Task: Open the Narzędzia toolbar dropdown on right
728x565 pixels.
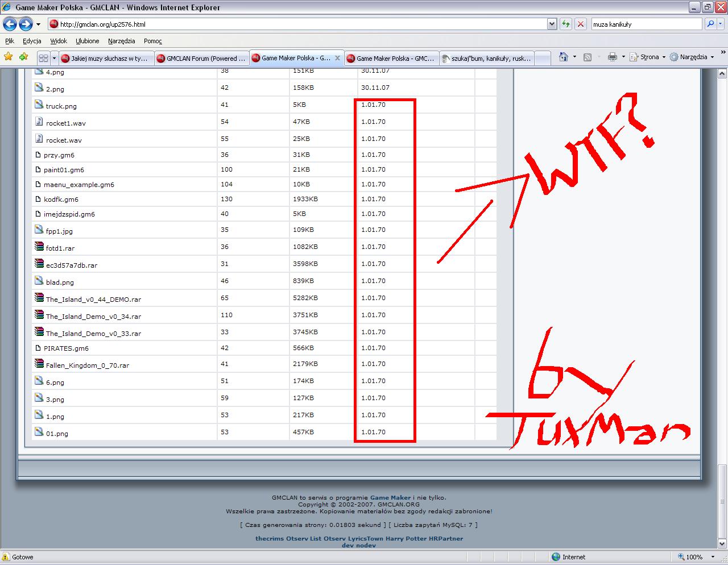Action: coord(693,57)
